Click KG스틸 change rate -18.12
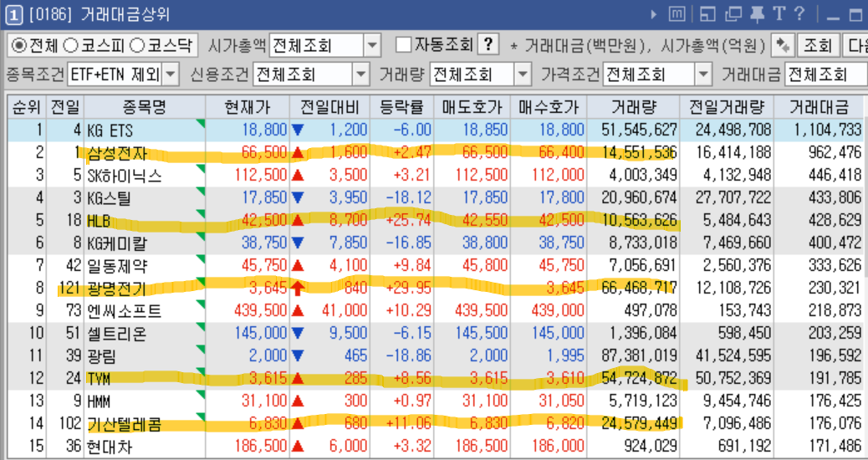Image resolution: width=868 pixels, height=460 pixels. [x=409, y=198]
